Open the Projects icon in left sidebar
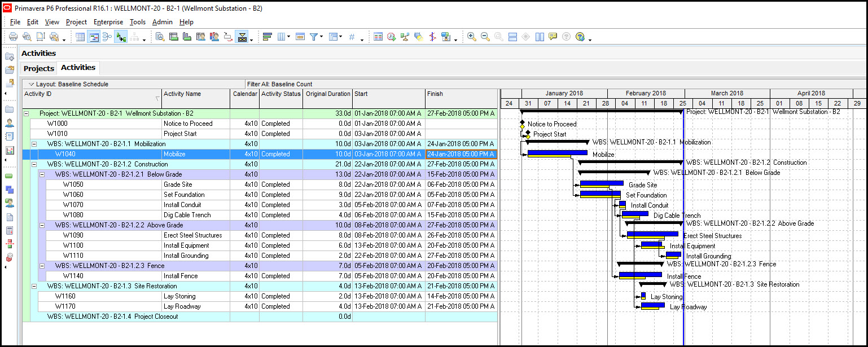Image resolution: width=868 pixels, height=347 pixels. pos(10,109)
